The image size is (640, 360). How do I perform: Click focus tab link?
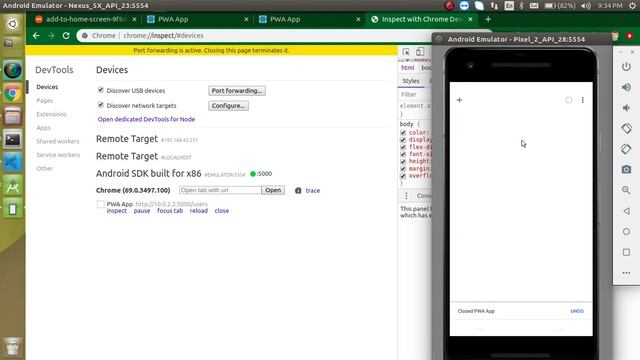[170, 211]
